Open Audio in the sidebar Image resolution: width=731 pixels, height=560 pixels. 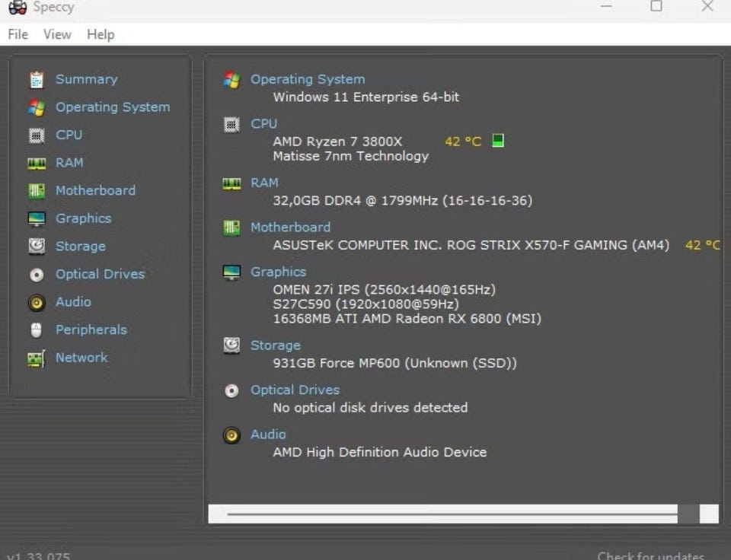click(73, 302)
